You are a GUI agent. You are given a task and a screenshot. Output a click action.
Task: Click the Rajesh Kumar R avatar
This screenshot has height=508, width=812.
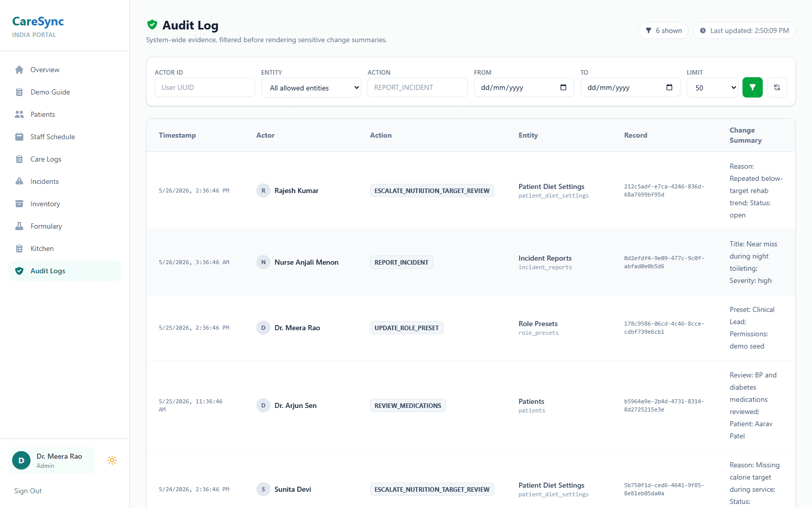[x=263, y=190]
